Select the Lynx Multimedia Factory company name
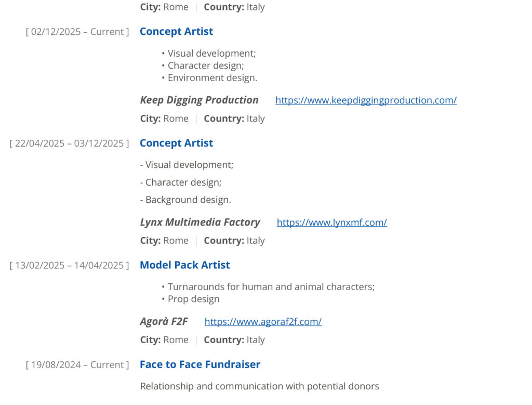 point(200,223)
